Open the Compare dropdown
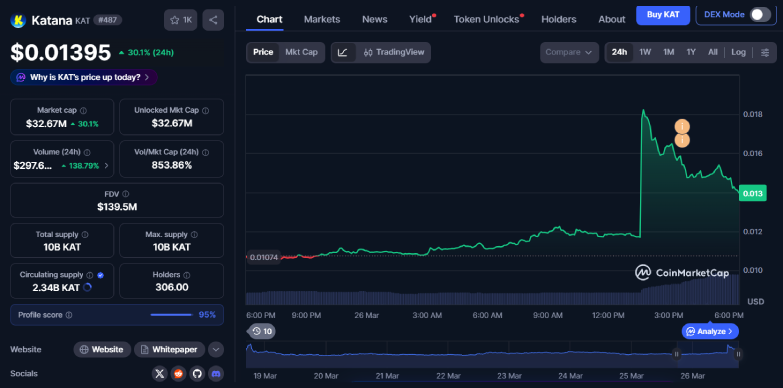Image resolution: width=783 pixels, height=388 pixels. (x=569, y=52)
